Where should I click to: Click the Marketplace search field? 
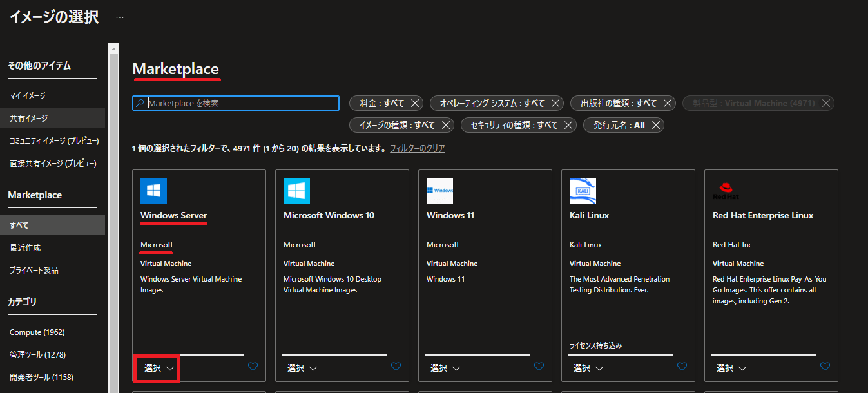pos(236,103)
